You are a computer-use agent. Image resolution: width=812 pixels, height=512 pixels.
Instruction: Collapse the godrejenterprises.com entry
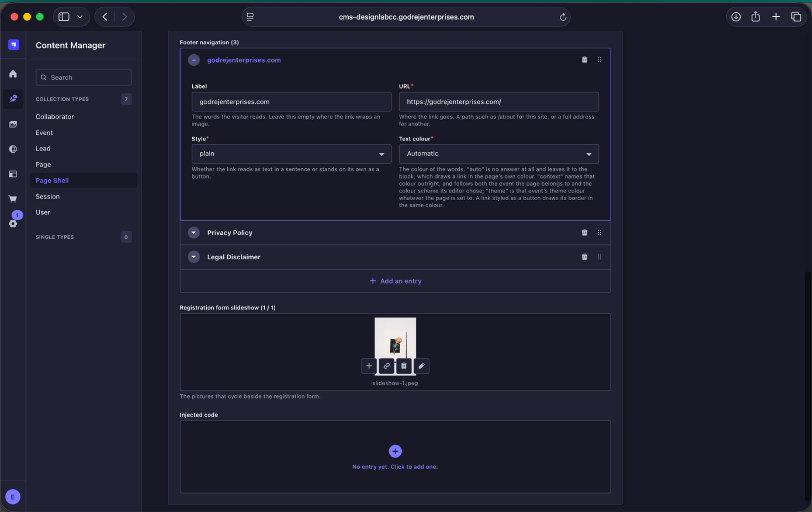pyautogui.click(x=194, y=60)
